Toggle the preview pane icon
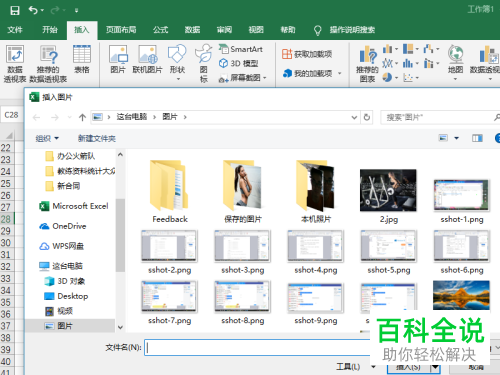This screenshot has width=500, height=375. click(x=477, y=138)
